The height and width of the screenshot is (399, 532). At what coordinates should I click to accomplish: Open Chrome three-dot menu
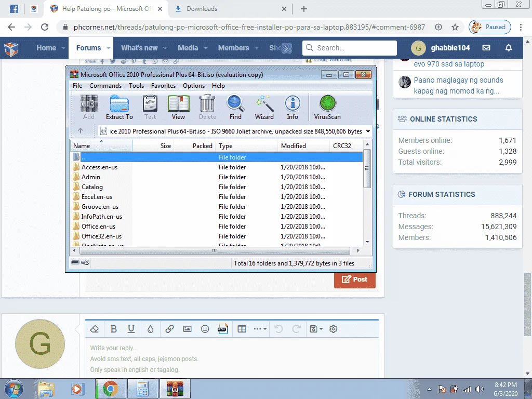pos(521,27)
